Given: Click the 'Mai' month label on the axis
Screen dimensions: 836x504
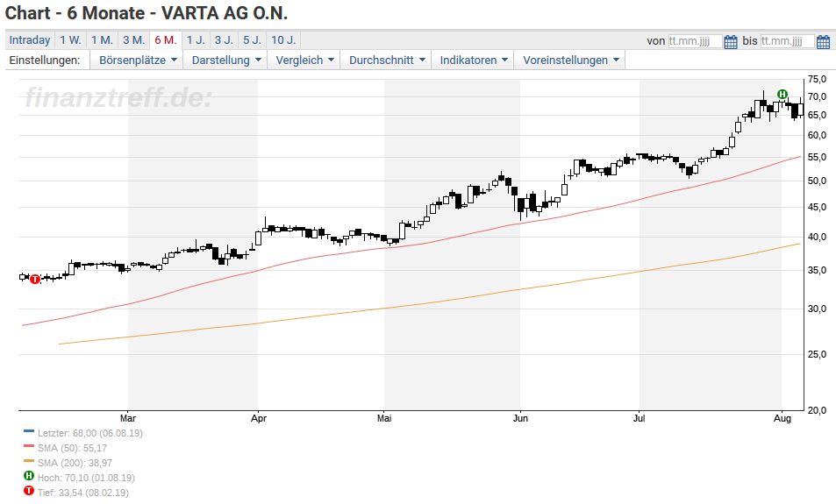Looking at the screenshot, I should [384, 419].
